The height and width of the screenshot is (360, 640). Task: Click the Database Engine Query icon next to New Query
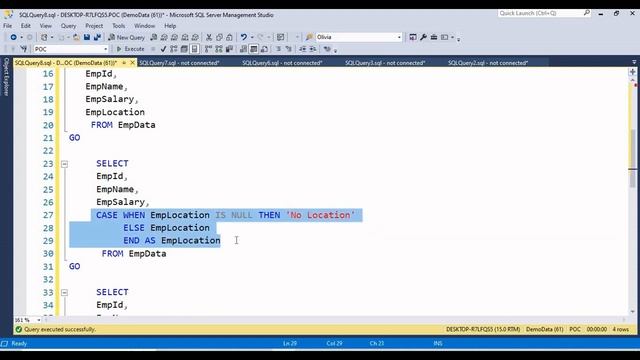pyautogui.click(x=153, y=37)
